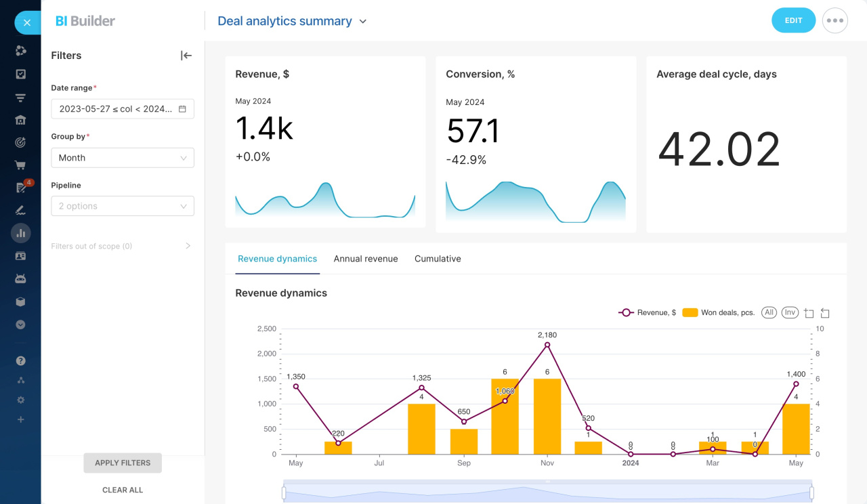Click the zoom area select chart icon

(808, 313)
